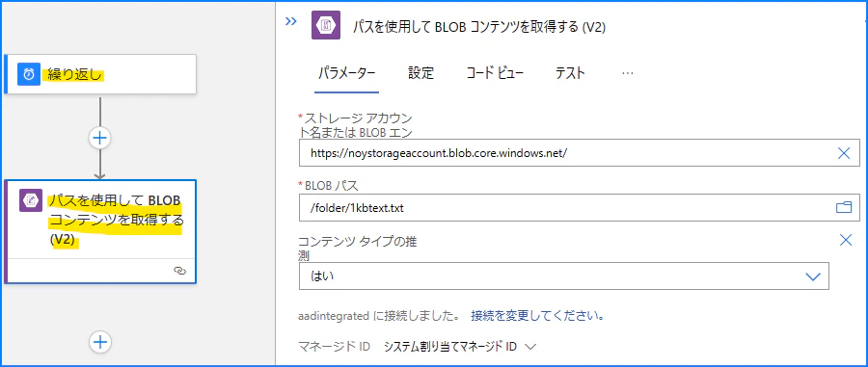The height and width of the screenshot is (367, 868).
Task: Collapse the details panel with the double chevron
Action: [x=291, y=21]
